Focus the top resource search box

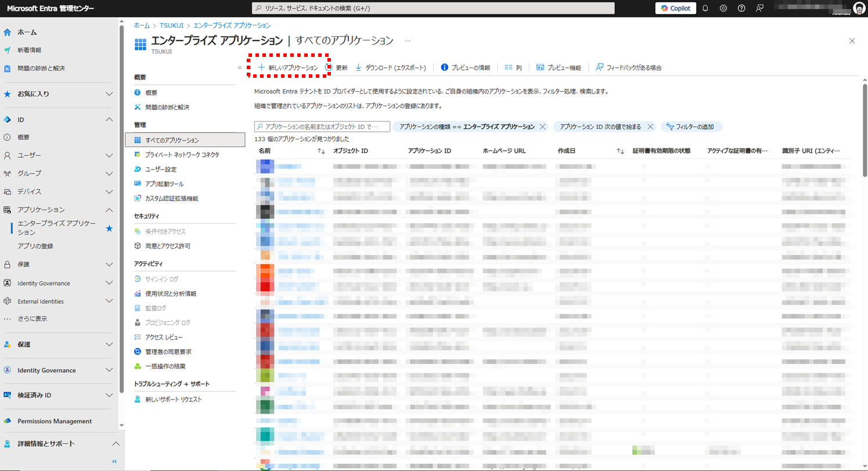click(x=433, y=8)
